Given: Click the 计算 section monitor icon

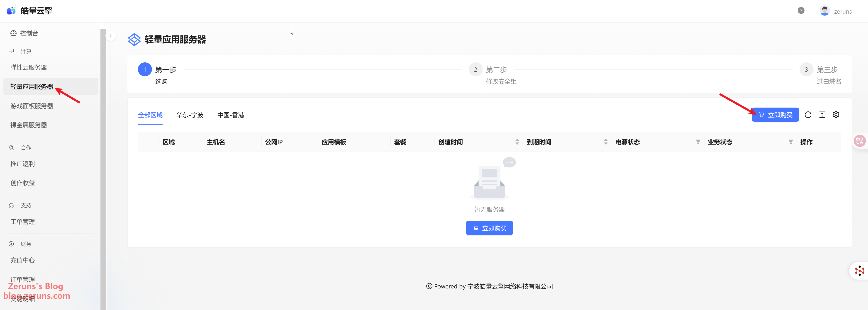Looking at the screenshot, I should pyautogui.click(x=12, y=51).
